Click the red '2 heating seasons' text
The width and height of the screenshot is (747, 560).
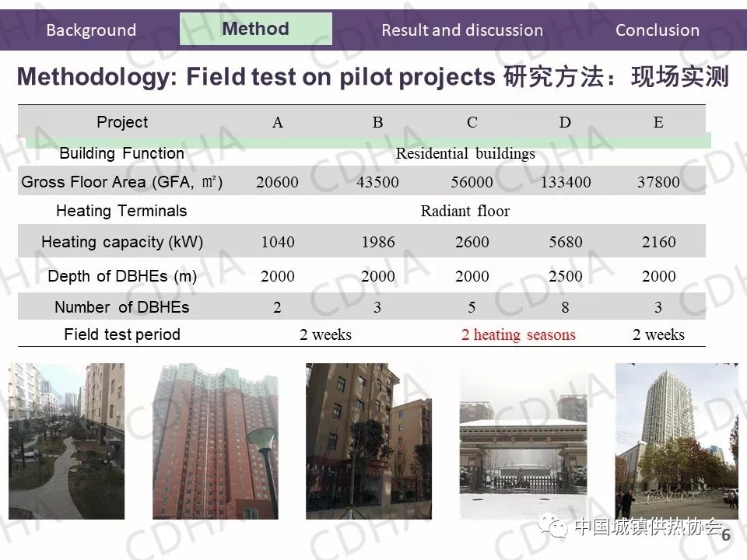tap(518, 335)
